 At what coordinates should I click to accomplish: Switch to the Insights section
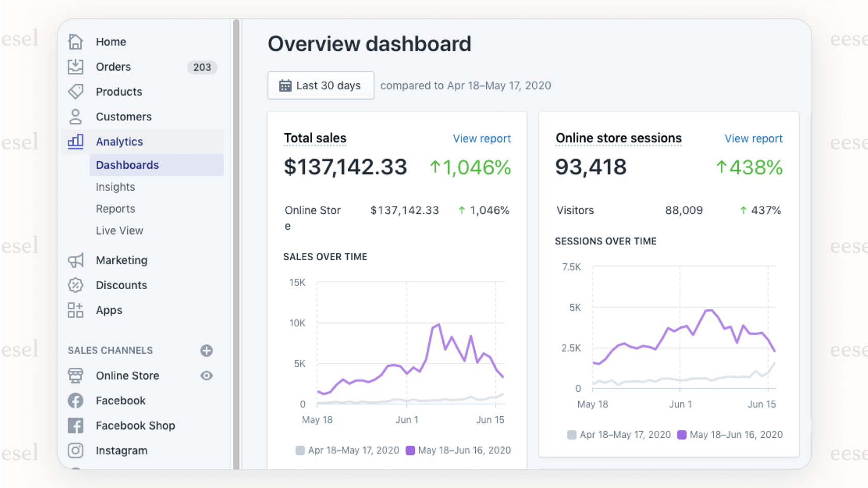click(x=115, y=187)
